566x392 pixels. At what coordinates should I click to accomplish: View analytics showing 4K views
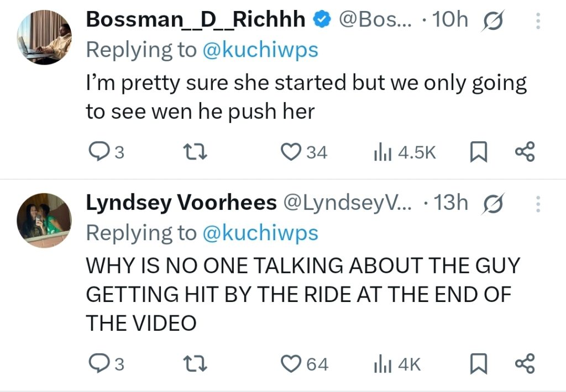[x=380, y=364]
